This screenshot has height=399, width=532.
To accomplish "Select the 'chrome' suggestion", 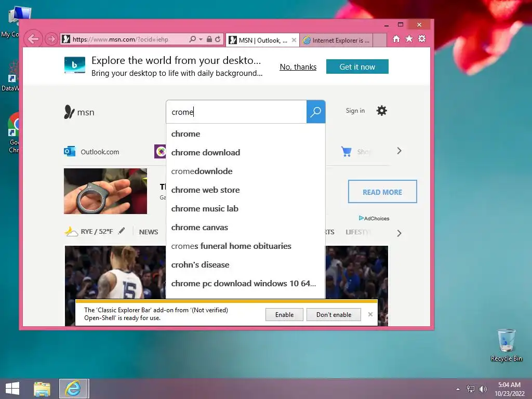I will [x=246, y=134].
